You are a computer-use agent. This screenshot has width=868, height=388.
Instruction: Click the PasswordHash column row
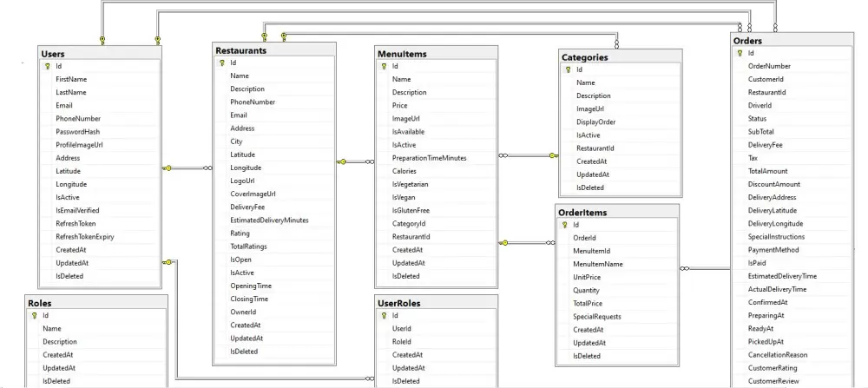100,132
